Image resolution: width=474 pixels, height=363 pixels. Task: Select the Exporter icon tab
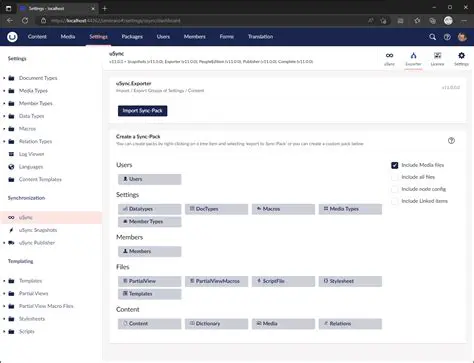tap(413, 58)
